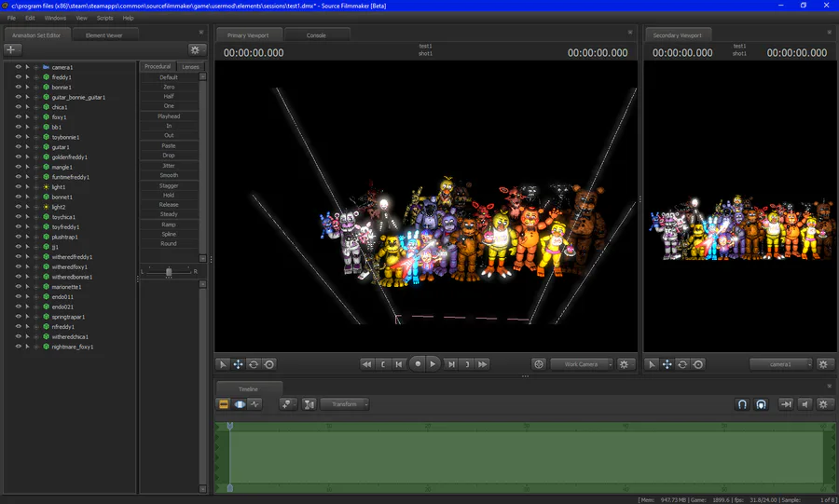This screenshot has width=839, height=504.
Task: Click the procedural preset list scrollbar
Action: click(x=203, y=168)
